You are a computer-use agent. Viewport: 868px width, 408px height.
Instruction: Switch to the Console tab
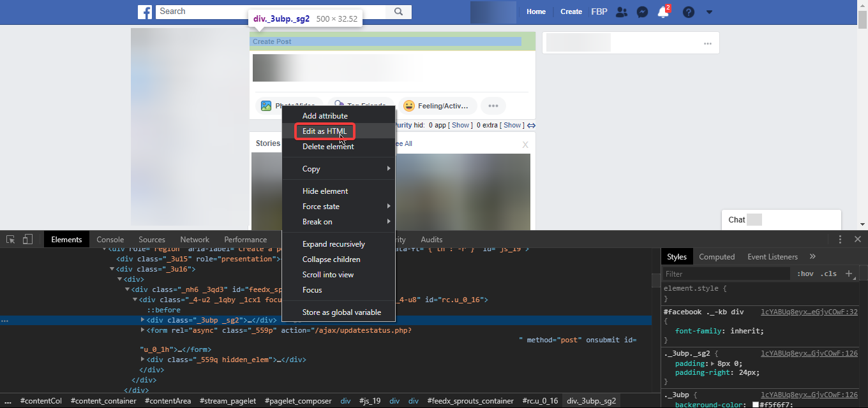(x=110, y=240)
